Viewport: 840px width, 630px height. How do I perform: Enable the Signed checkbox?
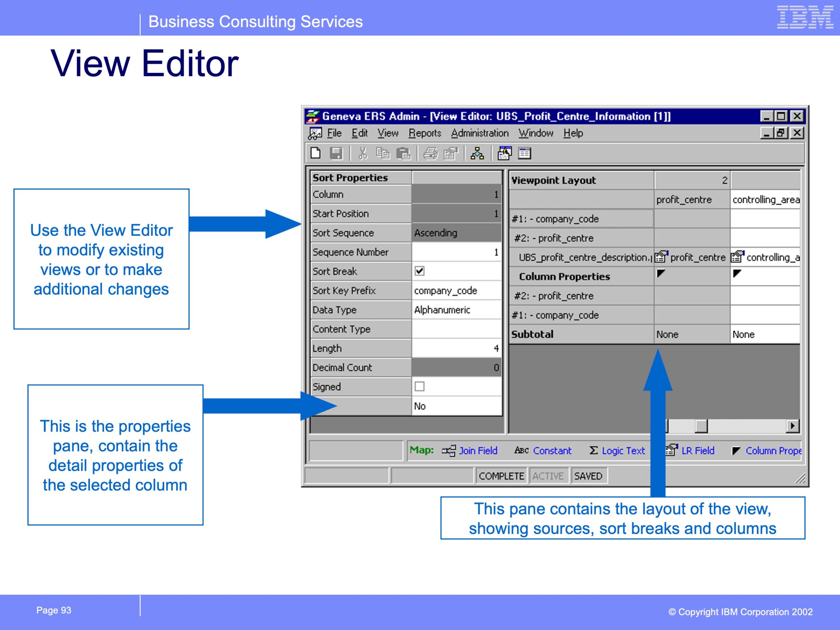coord(420,387)
